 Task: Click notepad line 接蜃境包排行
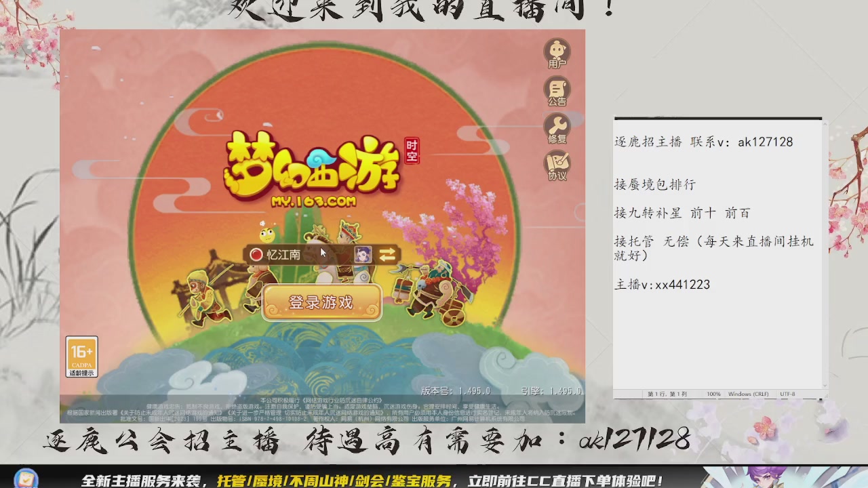click(655, 184)
